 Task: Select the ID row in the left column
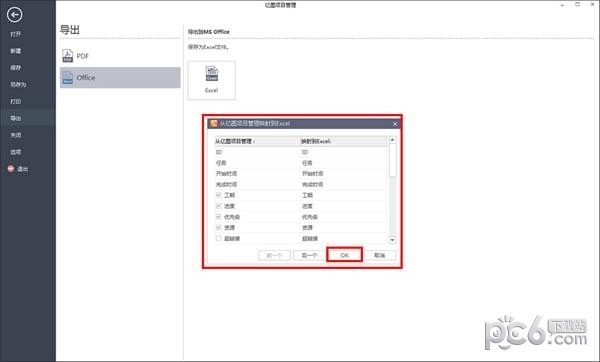pyautogui.click(x=257, y=152)
